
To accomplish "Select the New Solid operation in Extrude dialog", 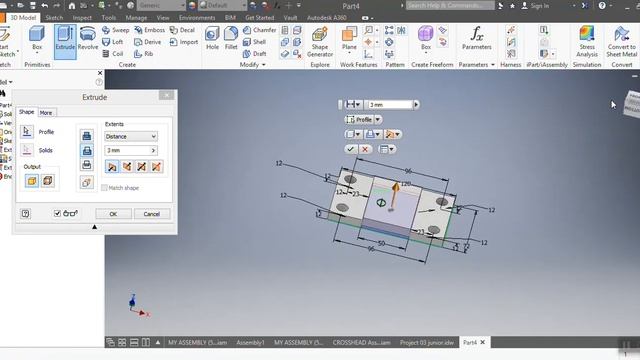I will point(87,182).
